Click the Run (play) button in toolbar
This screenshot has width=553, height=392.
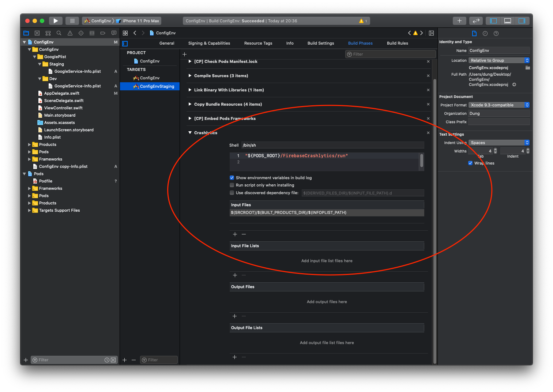click(56, 21)
